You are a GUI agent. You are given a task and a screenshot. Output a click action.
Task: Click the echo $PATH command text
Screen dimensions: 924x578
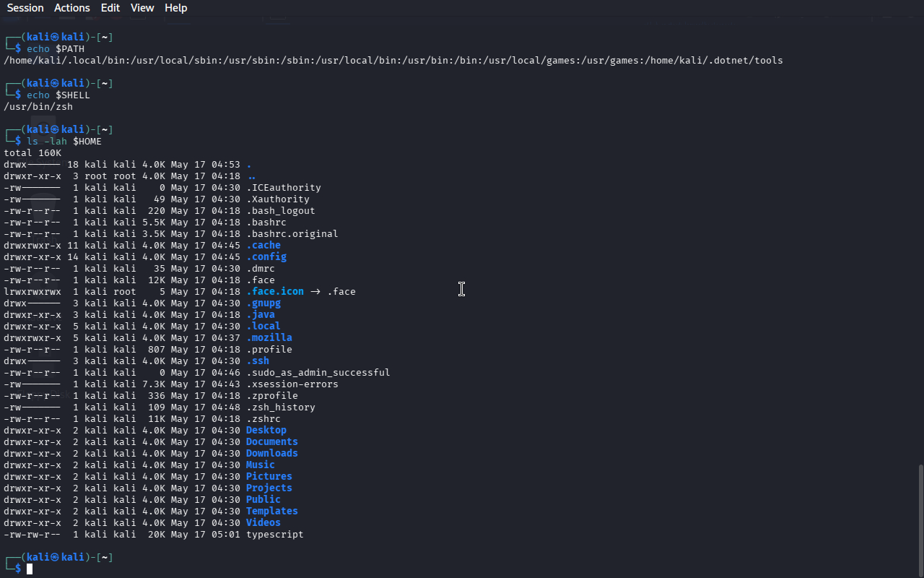tap(56, 49)
